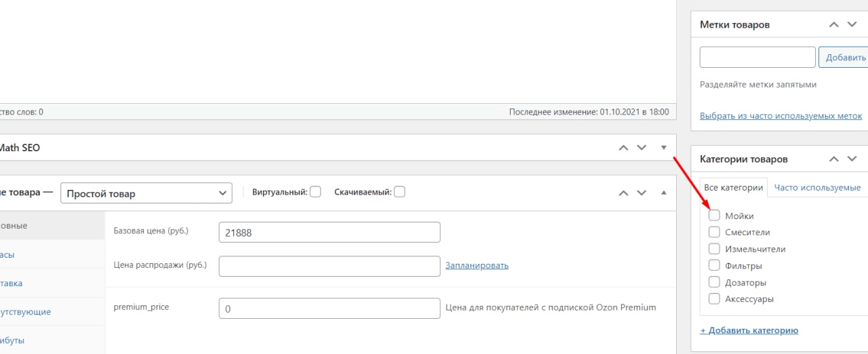Select the Все категории tab
The image size is (868, 354).
tap(734, 188)
